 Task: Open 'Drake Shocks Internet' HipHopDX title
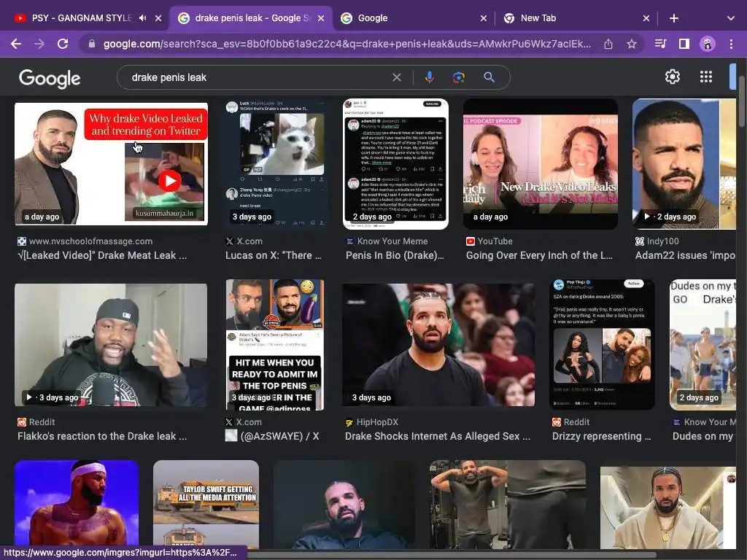(x=438, y=436)
